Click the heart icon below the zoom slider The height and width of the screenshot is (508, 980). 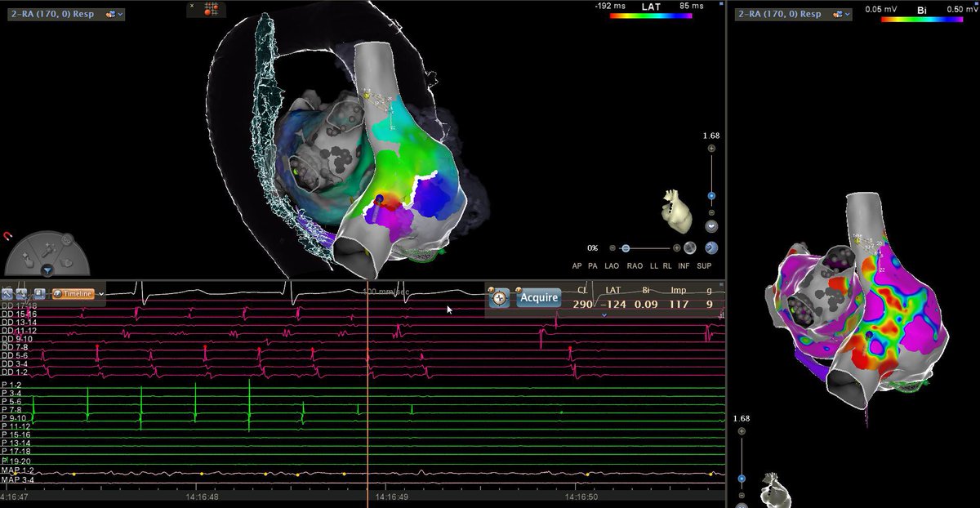tap(711, 225)
